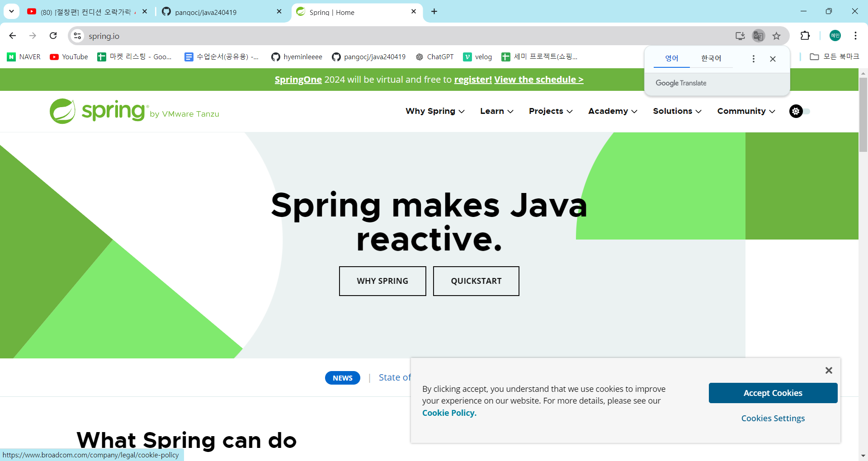Open the Chrome three-dot menu
The height and width of the screenshot is (461, 868).
(x=855, y=36)
